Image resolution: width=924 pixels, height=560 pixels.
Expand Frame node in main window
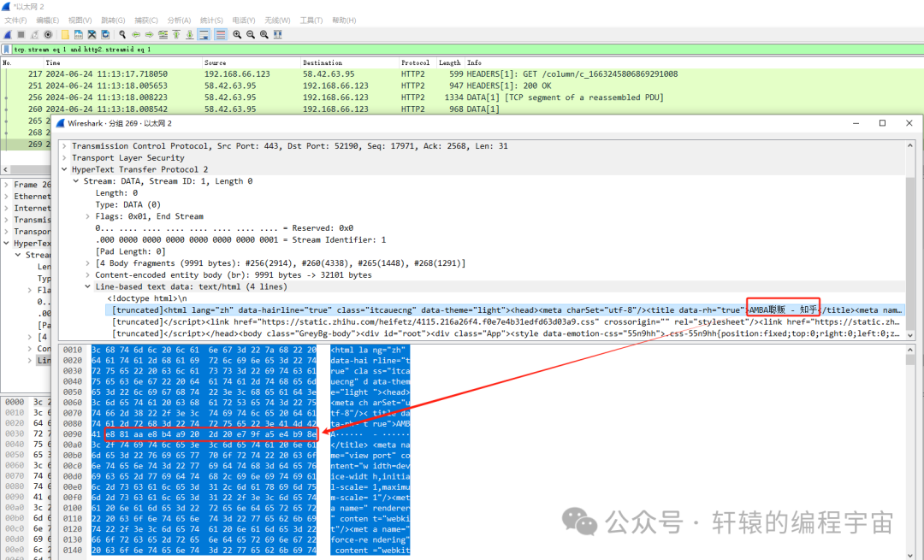(7, 185)
